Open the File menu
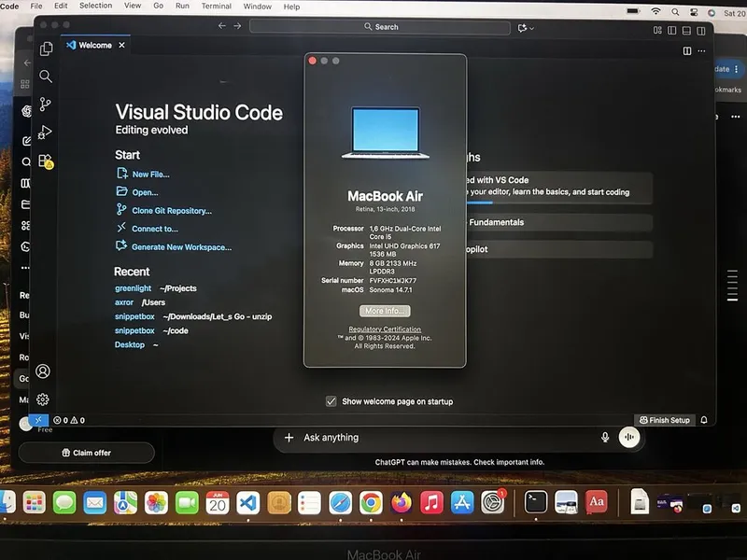The height and width of the screenshot is (560, 747). click(x=36, y=6)
